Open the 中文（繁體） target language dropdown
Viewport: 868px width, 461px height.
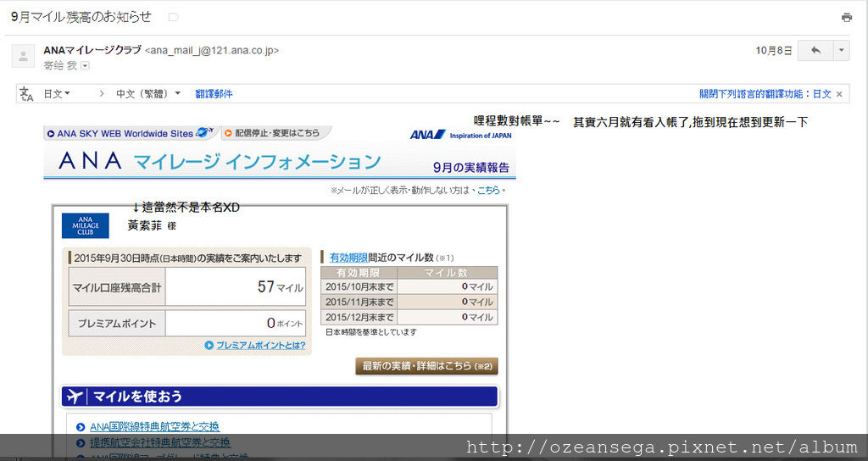(x=148, y=94)
